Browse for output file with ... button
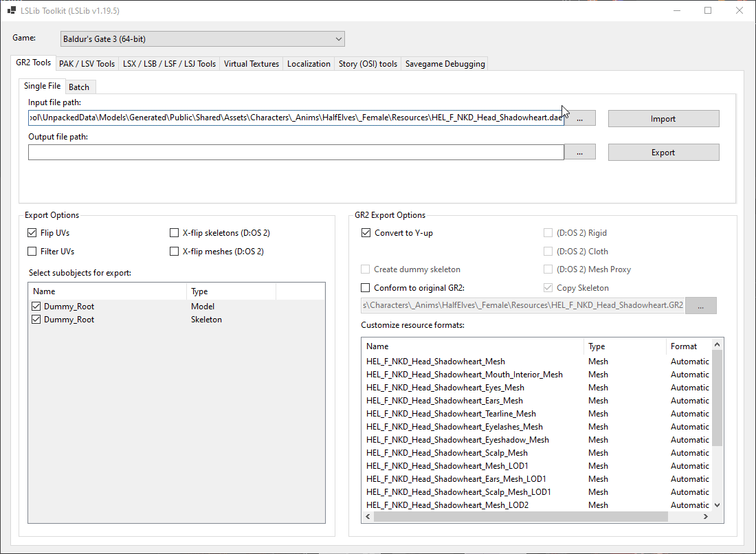This screenshot has width=756, height=554. pos(579,153)
